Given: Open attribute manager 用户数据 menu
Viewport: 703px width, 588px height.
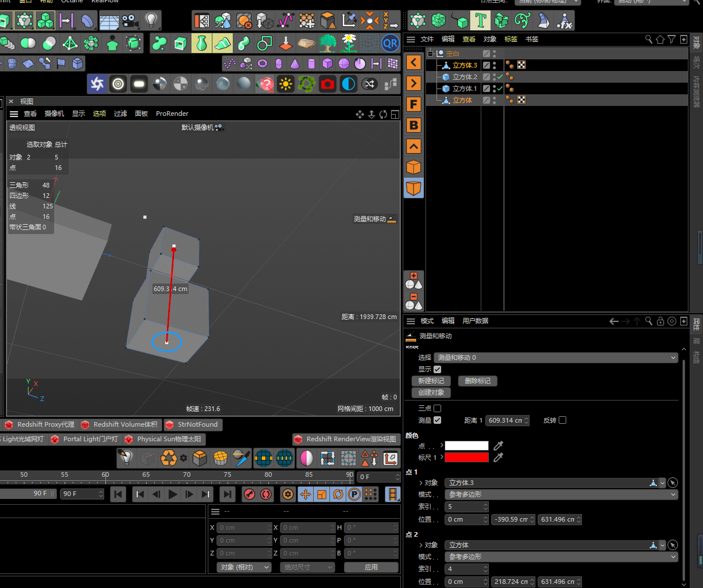Looking at the screenshot, I should tap(475, 321).
